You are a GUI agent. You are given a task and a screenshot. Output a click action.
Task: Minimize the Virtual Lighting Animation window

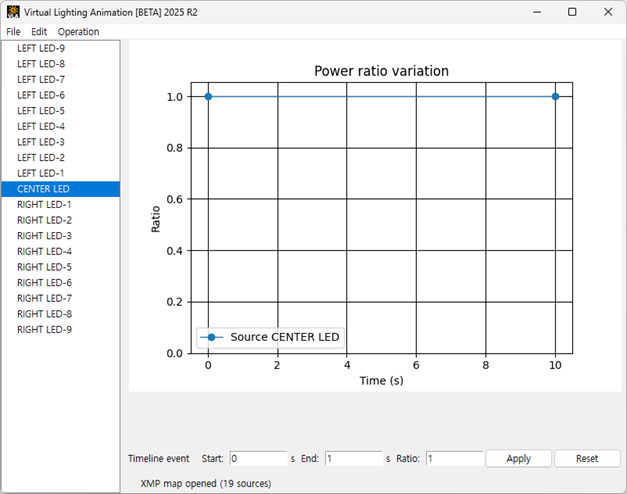click(537, 12)
